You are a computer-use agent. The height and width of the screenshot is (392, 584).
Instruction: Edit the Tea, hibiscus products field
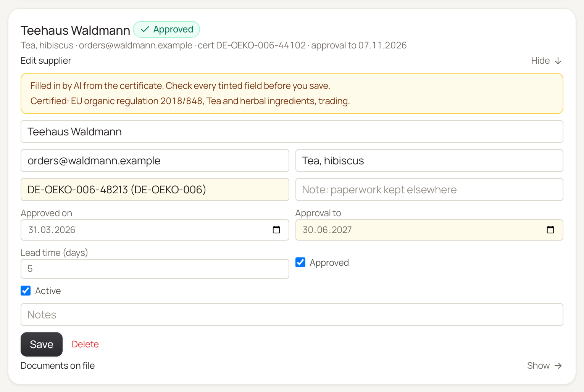click(x=429, y=161)
